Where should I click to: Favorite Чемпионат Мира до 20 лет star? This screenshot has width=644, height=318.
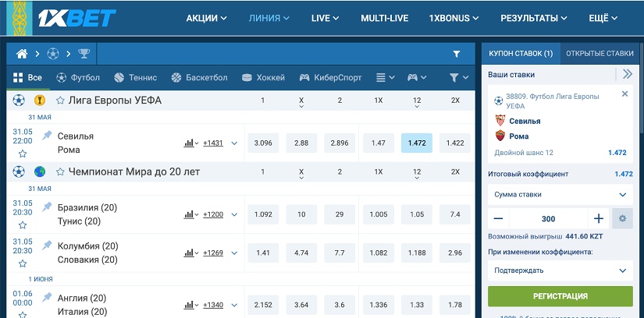[x=60, y=171]
